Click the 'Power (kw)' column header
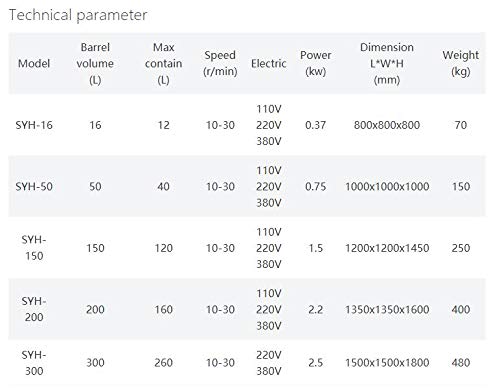 point(315,63)
